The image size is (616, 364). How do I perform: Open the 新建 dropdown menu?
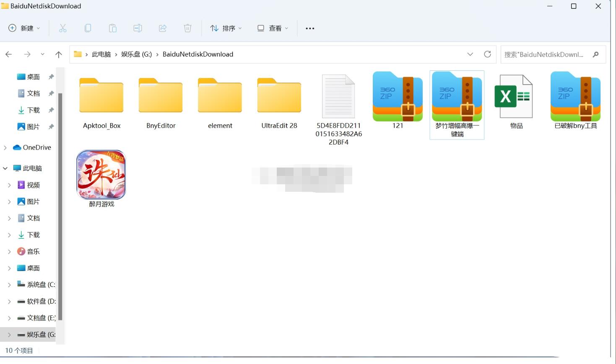pyautogui.click(x=24, y=28)
